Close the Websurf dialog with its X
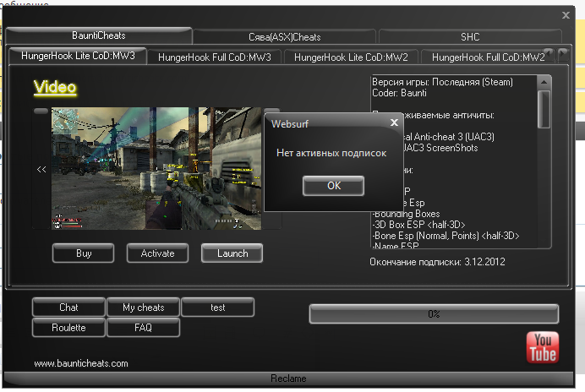Screen dimensions: 585x392 pyautogui.click(x=394, y=122)
